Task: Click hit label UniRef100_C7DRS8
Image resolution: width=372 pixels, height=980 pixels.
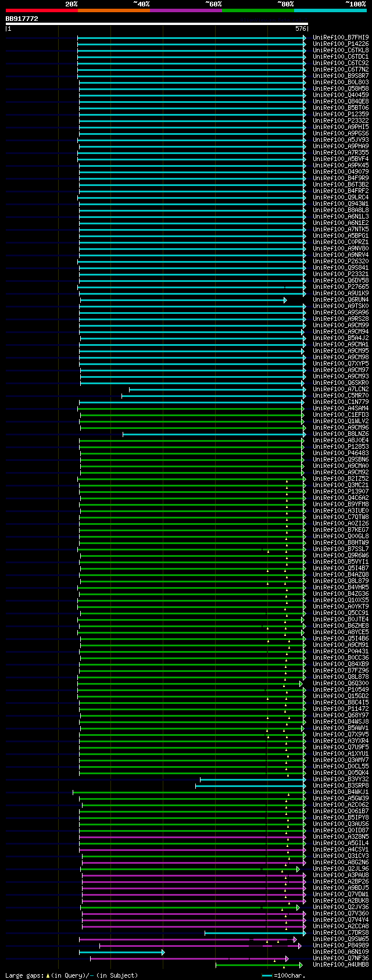Action: [341, 933]
